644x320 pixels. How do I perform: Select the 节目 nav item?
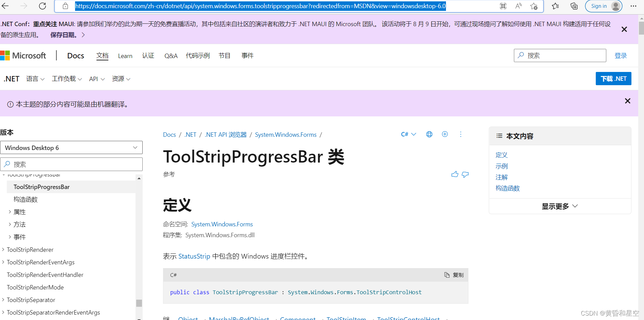pos(225,56)
